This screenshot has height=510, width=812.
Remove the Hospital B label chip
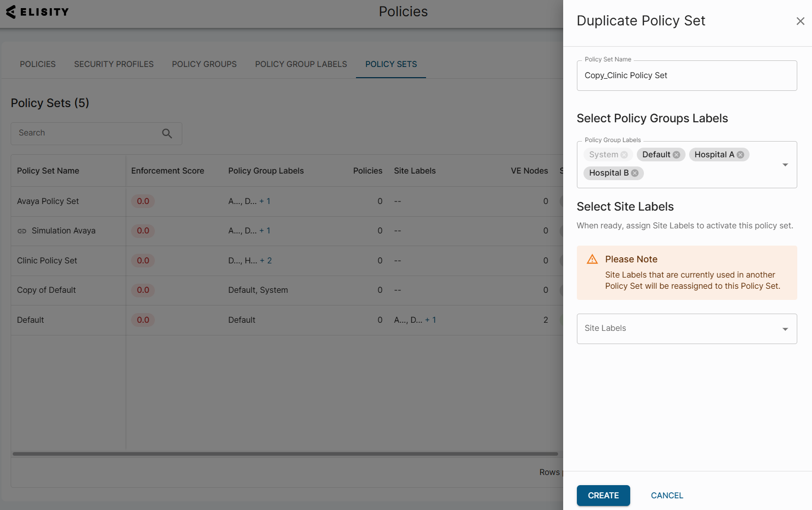[x=635, y=173]
